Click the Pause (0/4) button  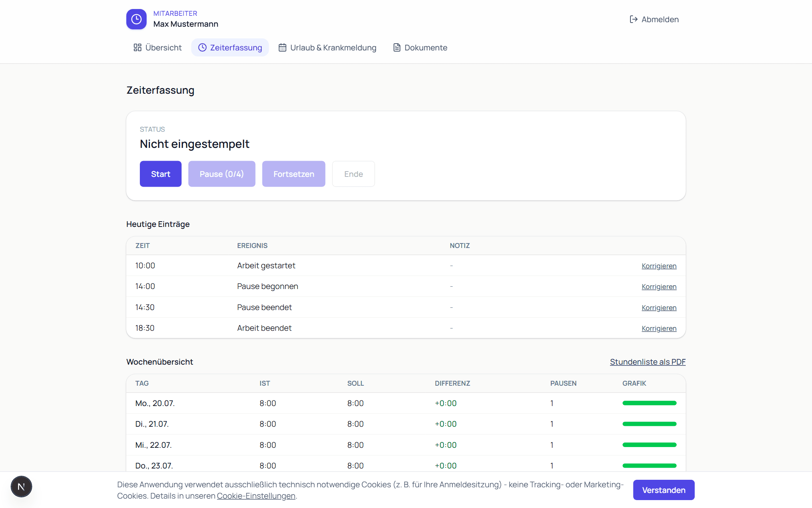222,174
